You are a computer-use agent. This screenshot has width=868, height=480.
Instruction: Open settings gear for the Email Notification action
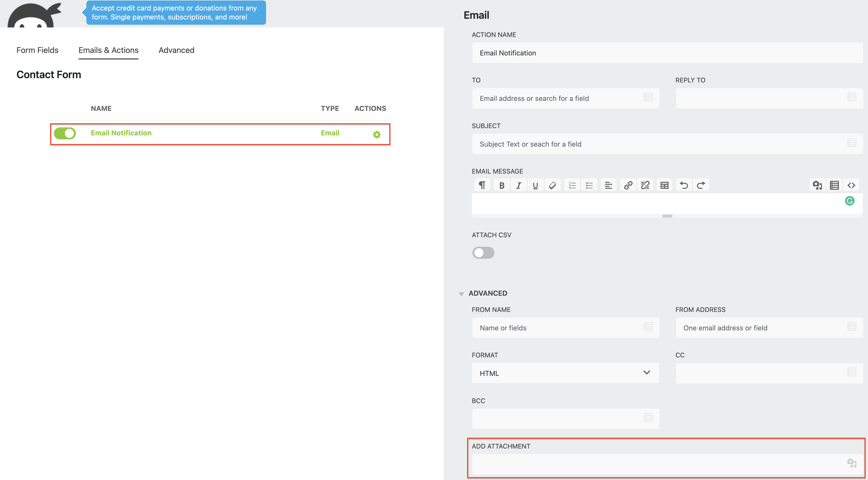pos(376,134)
